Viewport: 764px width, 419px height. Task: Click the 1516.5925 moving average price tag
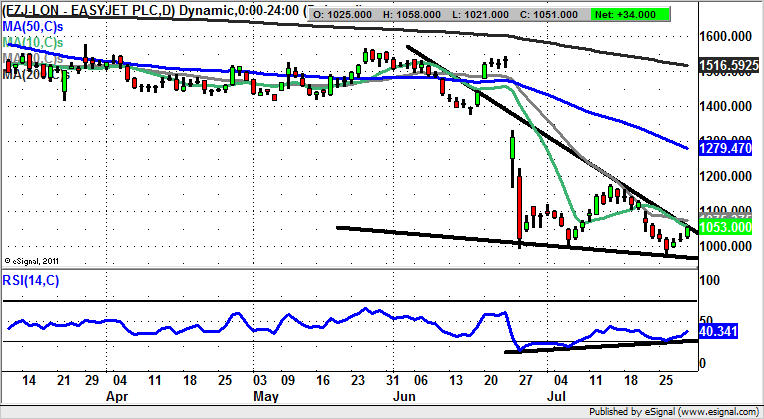725,66
